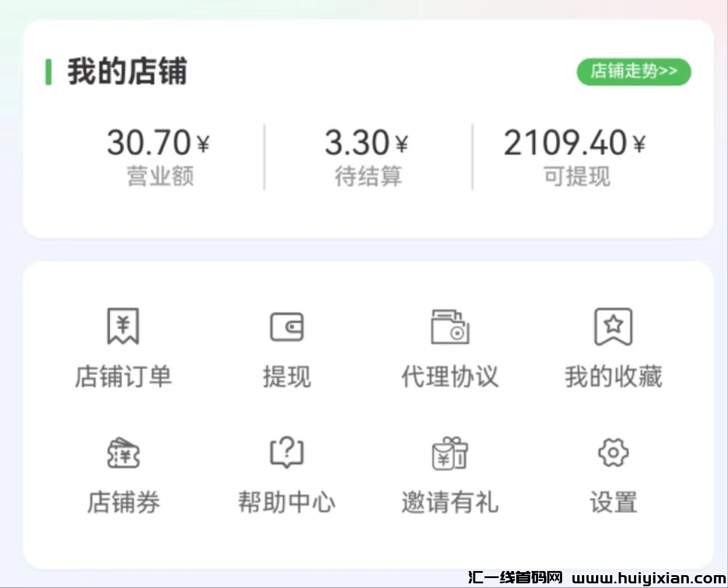
Task: Open the 店铺券 coupon icon
Action: pyautogui.click(x=123, y=453)
